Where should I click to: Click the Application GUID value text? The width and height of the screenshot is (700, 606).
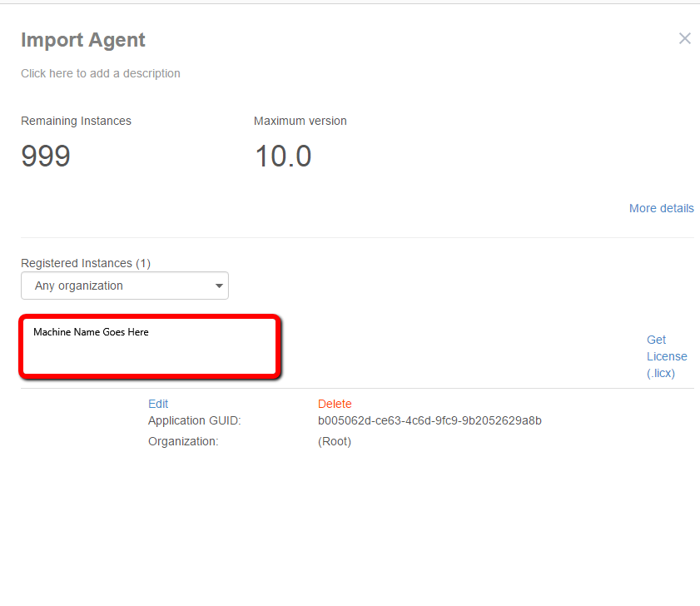pyautogui.click(x=429, y=420)
